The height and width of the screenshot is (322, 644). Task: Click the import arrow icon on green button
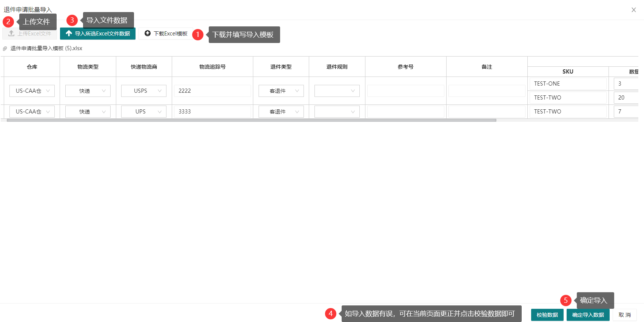click(x=69, y=34)
